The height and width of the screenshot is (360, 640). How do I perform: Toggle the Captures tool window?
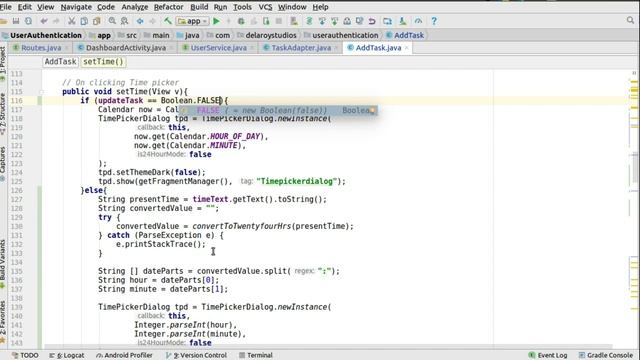coord(3,164)
